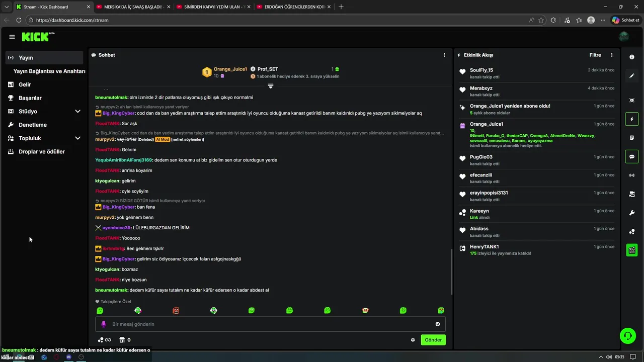Click Big_KingCyber username in 'ban fena' message

[119, 207]
